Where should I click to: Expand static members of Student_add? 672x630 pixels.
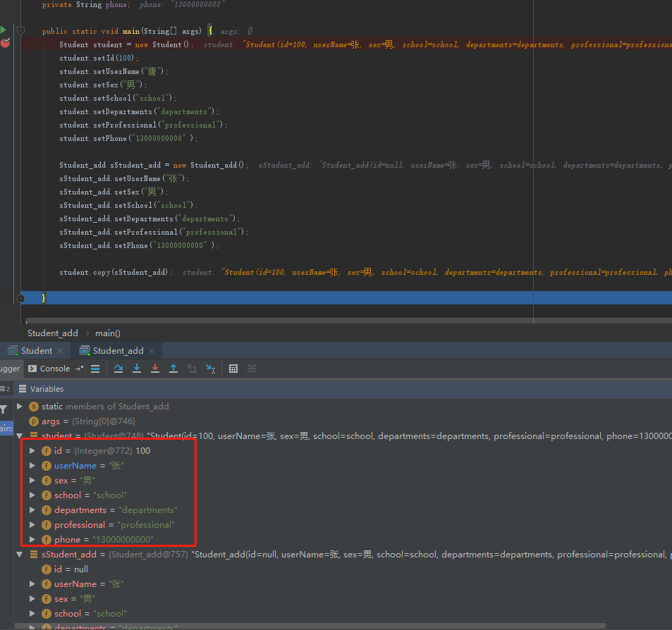20,406
